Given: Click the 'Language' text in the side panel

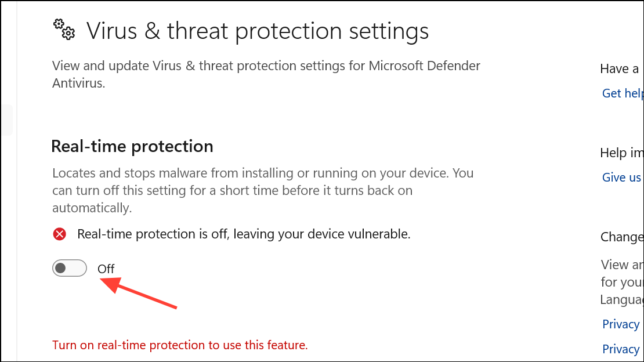Looking at the screenshot, I should coord(622,299).
